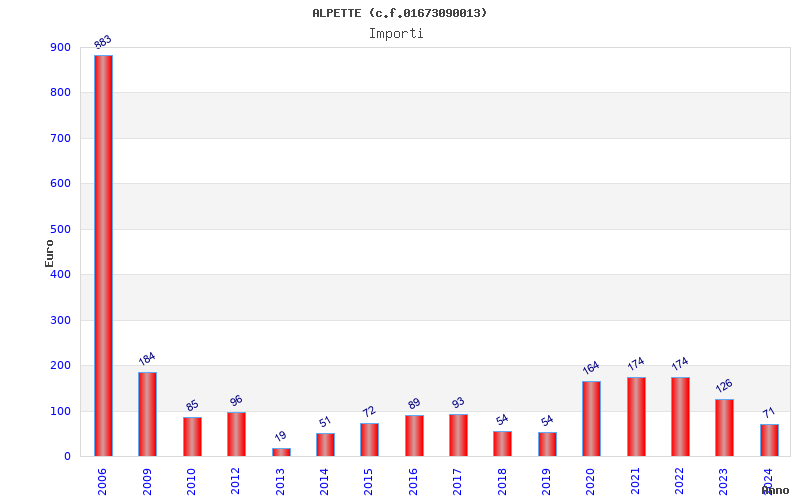The width and height of the screenshot is (800, 500).
Task: Click the value label 71
Action: click(769, 412)
